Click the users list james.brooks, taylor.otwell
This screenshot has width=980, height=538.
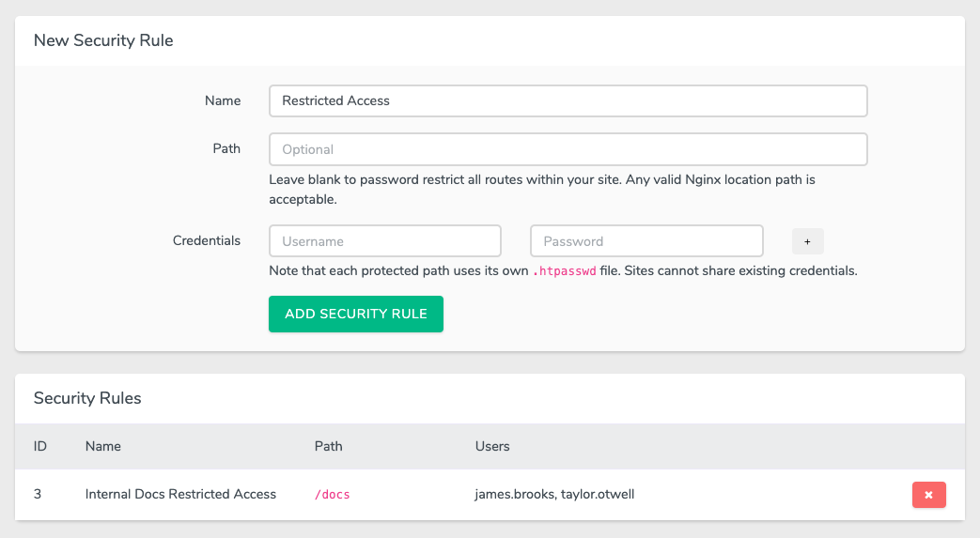(554, 494)
